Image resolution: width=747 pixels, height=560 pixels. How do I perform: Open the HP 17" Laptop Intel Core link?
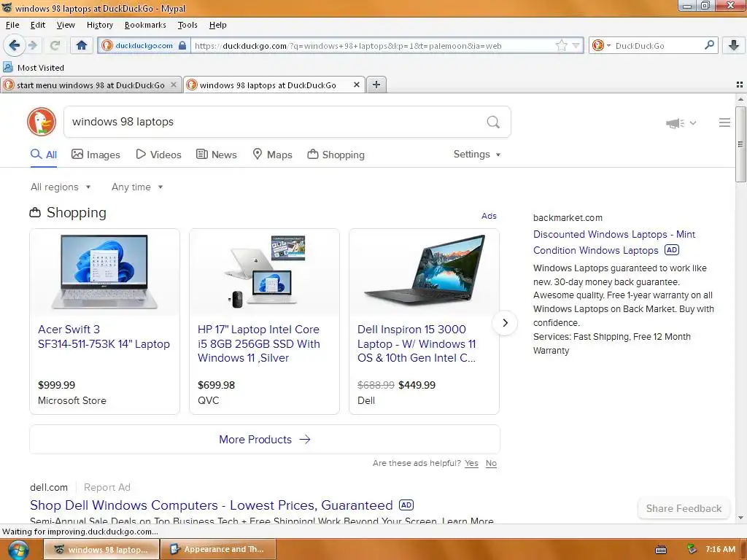click(x=259, y=343)
